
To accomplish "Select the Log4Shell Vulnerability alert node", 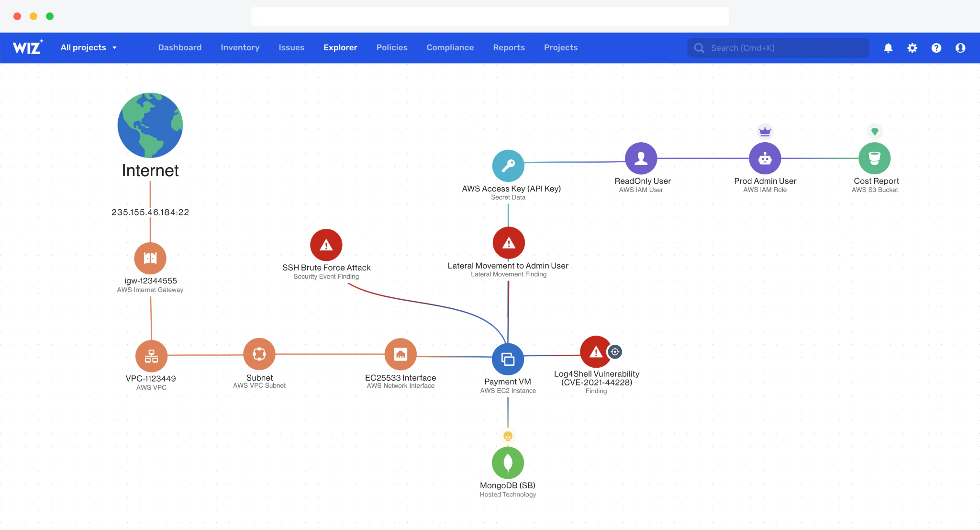I will point(596,352).
